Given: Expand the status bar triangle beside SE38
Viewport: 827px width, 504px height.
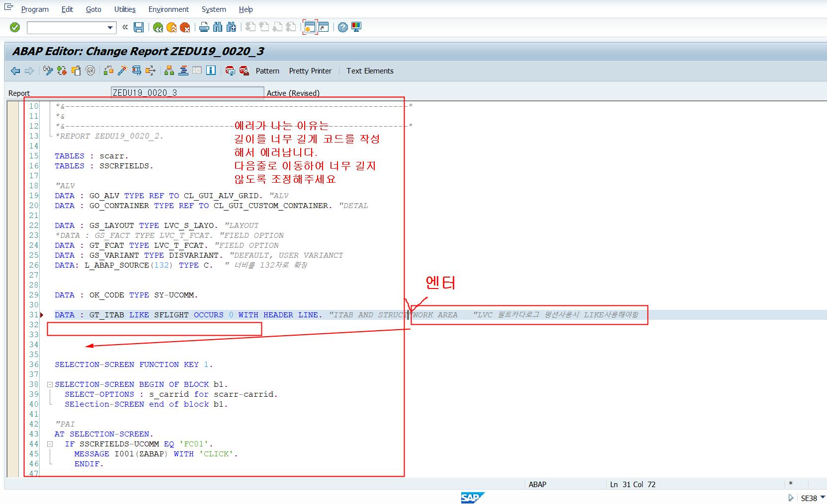Looking at the screenshot, I should tap(791, 498).
